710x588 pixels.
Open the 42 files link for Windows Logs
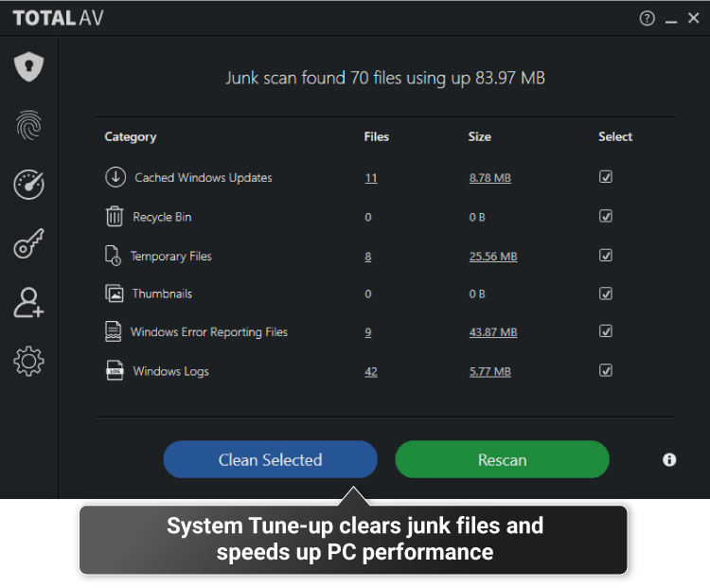point(371,372)
